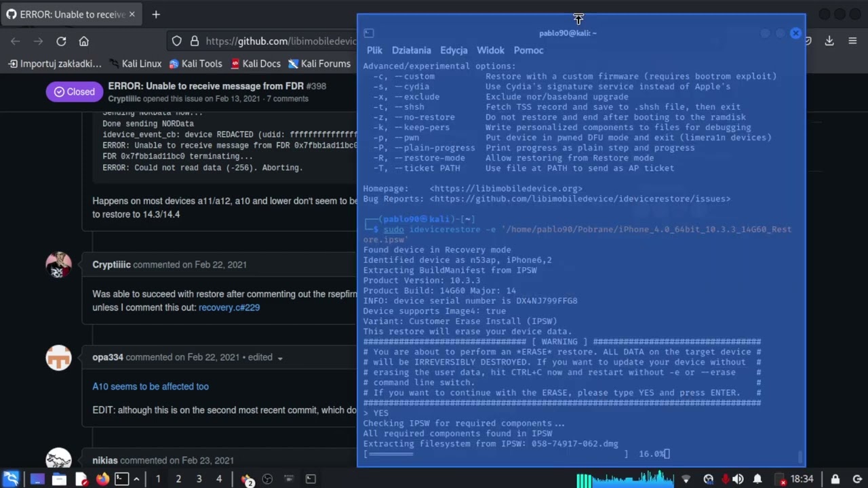The width and height of the screenshot is (868, 488).
Task: Open the network connection tray icon
Action: (x=686, y=479)
